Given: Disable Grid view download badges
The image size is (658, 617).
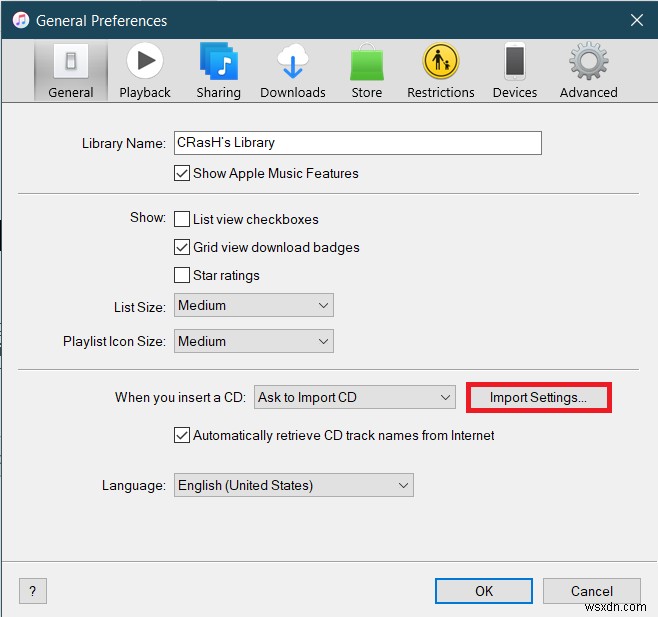Looking at the screenshot, I should pyautogui.click(x=182, y=247).
